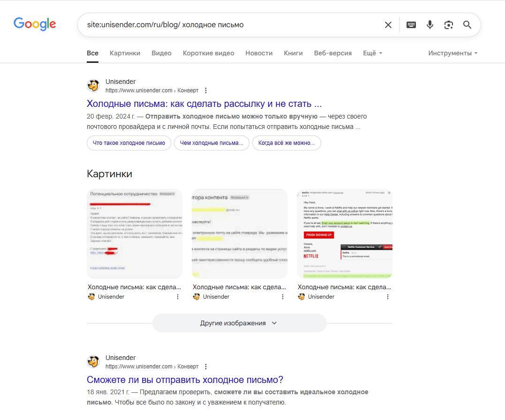Expand the Ещё dropdown menu
This screenshot has width=505, height=420.
coord(373,53)
